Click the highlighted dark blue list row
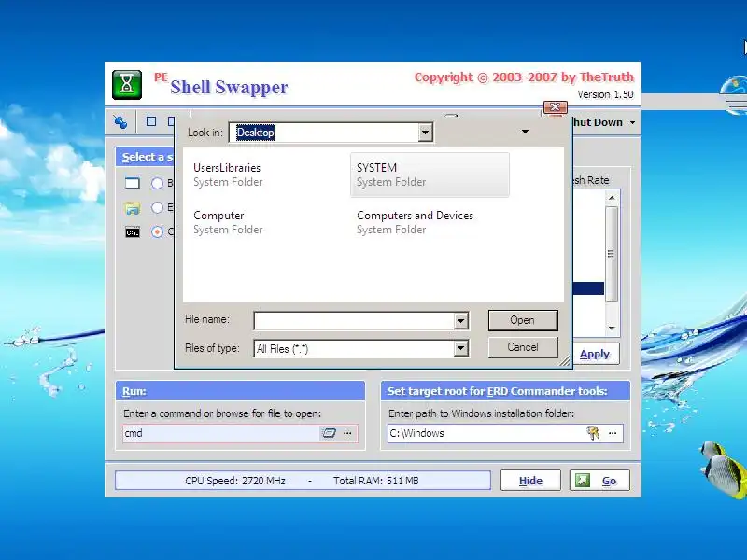Image resolution: width=747 pixels, height=560 pixels. tap(588, 288)
